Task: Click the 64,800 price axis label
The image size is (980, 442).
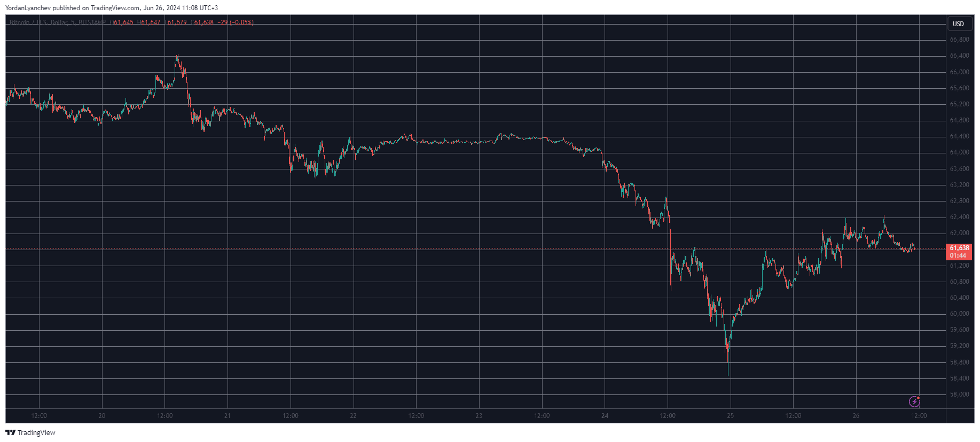Action: click(x=959, y=120)
